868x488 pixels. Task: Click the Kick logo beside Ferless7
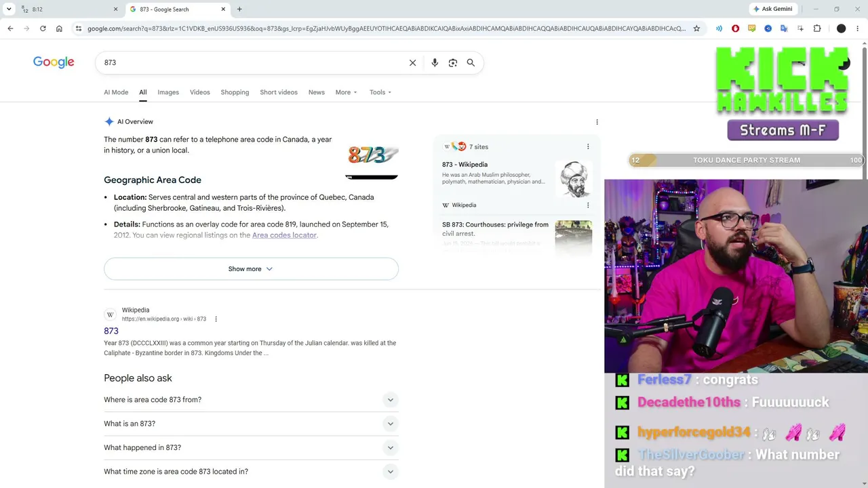[x=622, y=380]
